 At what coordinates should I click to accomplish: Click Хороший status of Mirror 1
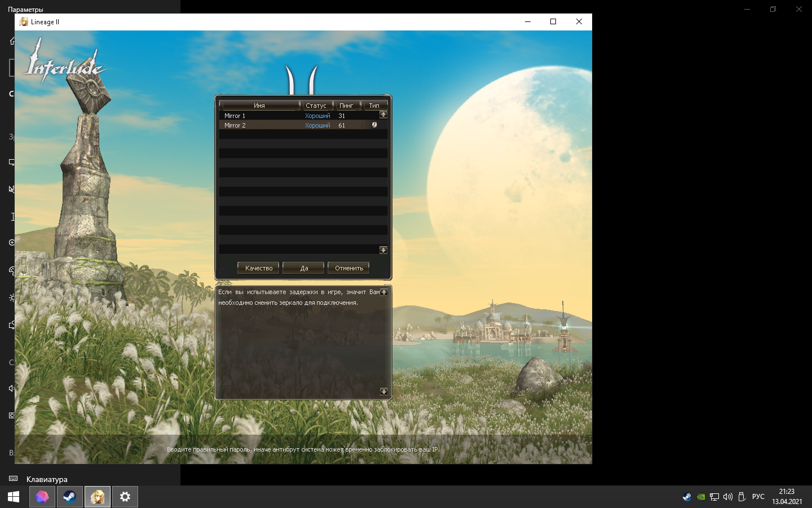coord(317,116)
